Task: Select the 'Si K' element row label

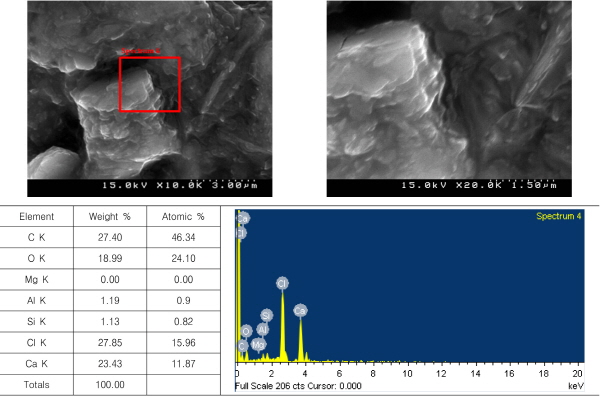Action: point(37,322)
